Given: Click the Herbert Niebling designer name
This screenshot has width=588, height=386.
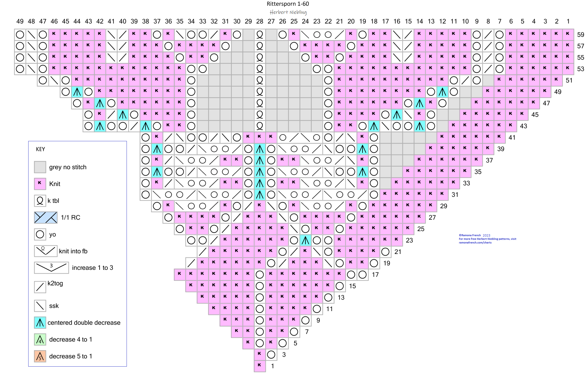Looking at the screenshot, I should [x=288, y=12].
